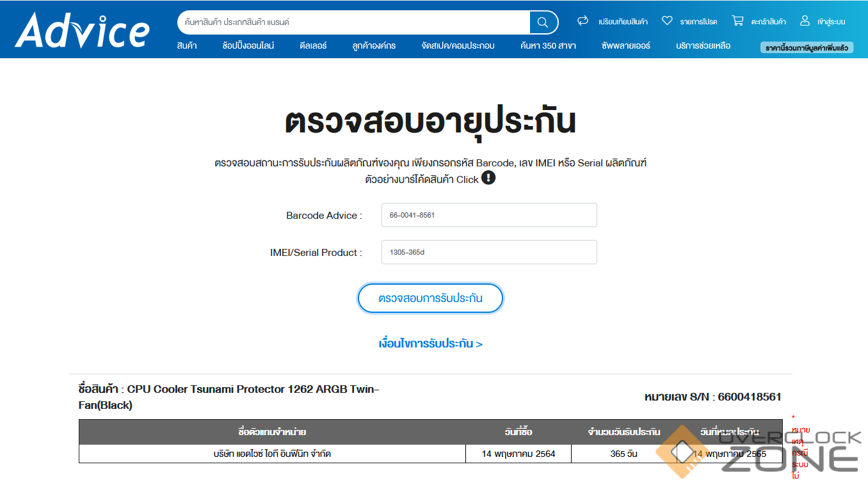The width and height of the screenshot is (868, 485).
Task: Open the สินค้า menu
Action: 187,45
